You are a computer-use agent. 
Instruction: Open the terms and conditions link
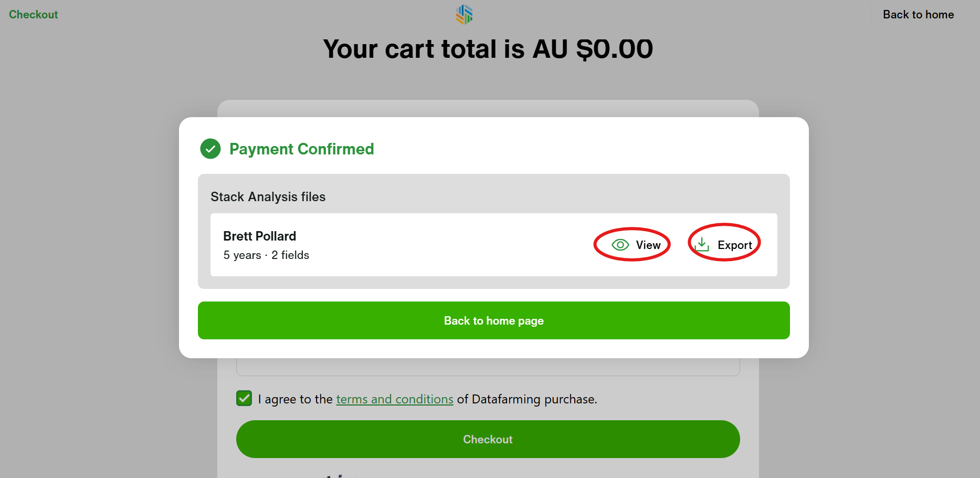click(395, 399)
